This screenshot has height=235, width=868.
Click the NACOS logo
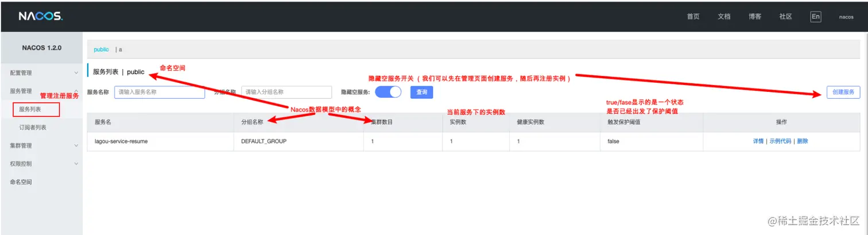pos(40,17)
